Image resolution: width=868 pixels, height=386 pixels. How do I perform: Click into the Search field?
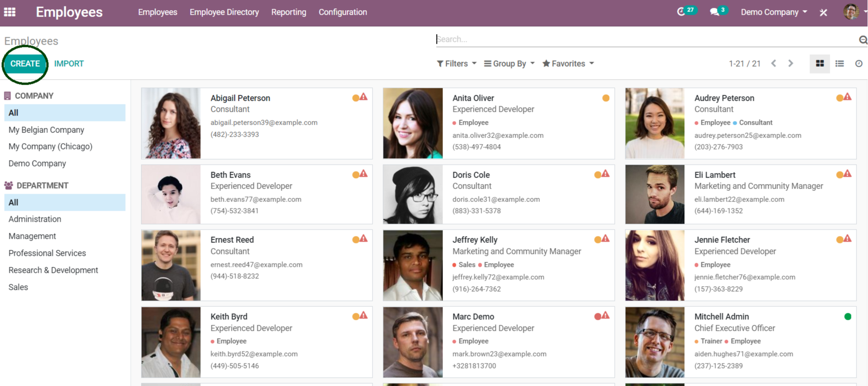coord(647,39)
